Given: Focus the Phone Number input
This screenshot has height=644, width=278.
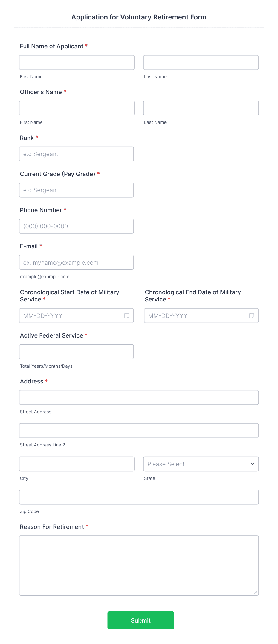Looking at the screenshot, I should coord(77,226).
